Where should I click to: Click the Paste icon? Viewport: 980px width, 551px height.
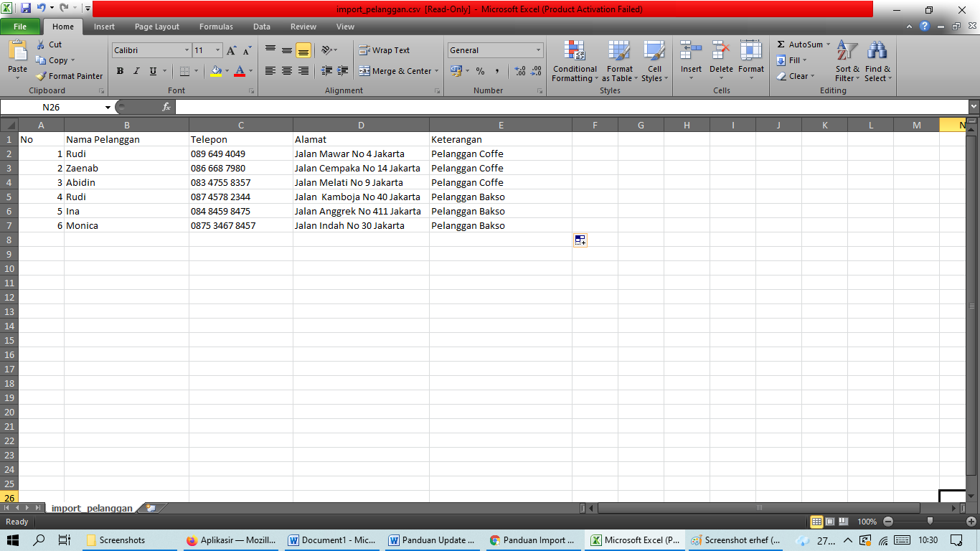point(17,52)
